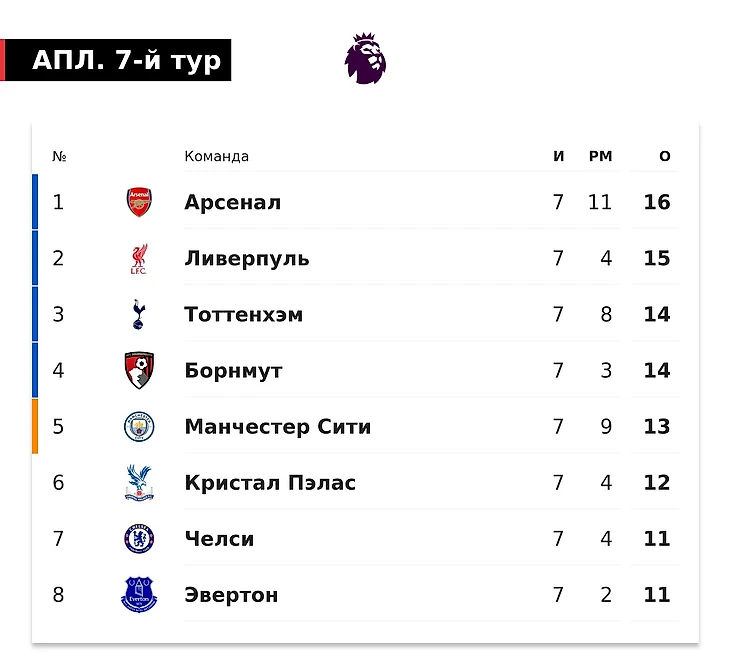Click the Premier League lion logo
The height and width of the screenshot is (665, 730).
(x=365, y=58)
